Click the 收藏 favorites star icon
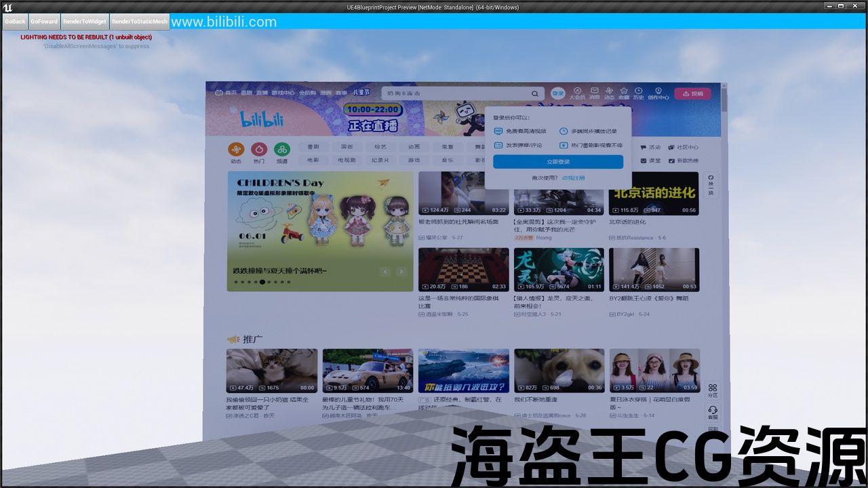This screenshot has height=488, width=868. (x=624, y=93)
